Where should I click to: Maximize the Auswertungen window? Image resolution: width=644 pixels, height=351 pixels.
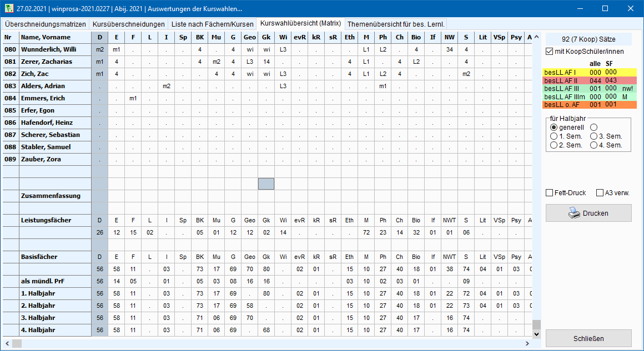pos(605,9)
